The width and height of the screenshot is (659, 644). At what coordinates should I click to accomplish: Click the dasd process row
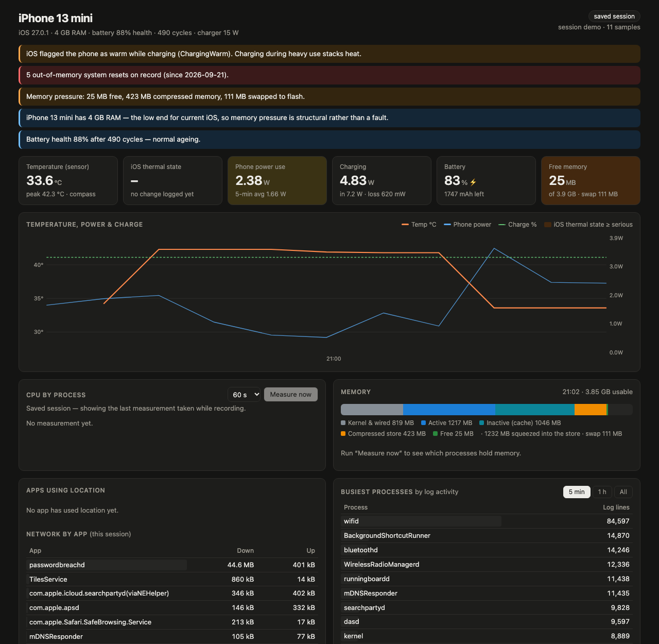(487, 622)
